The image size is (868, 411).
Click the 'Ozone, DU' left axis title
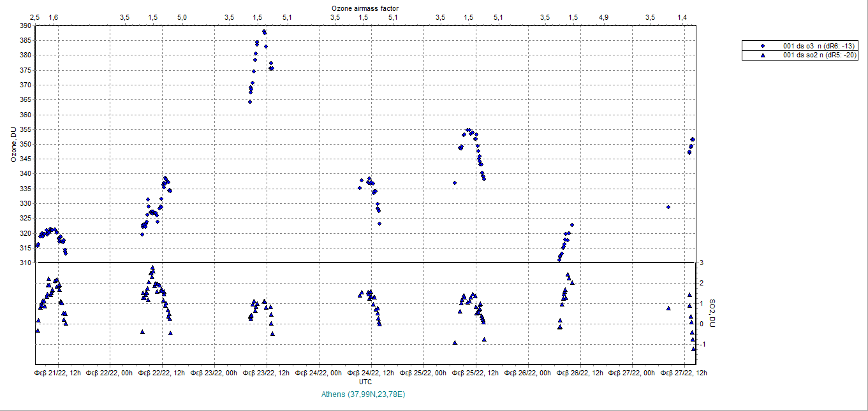coord(13,145)
